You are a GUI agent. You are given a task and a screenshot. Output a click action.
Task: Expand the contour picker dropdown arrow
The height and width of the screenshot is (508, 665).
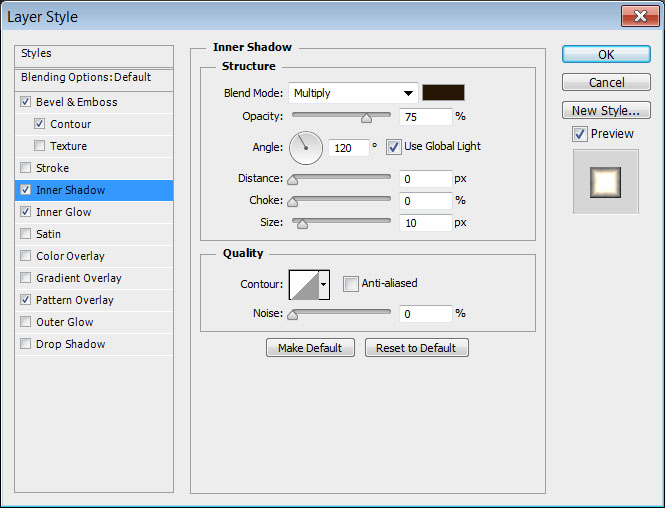coord(324,285)
